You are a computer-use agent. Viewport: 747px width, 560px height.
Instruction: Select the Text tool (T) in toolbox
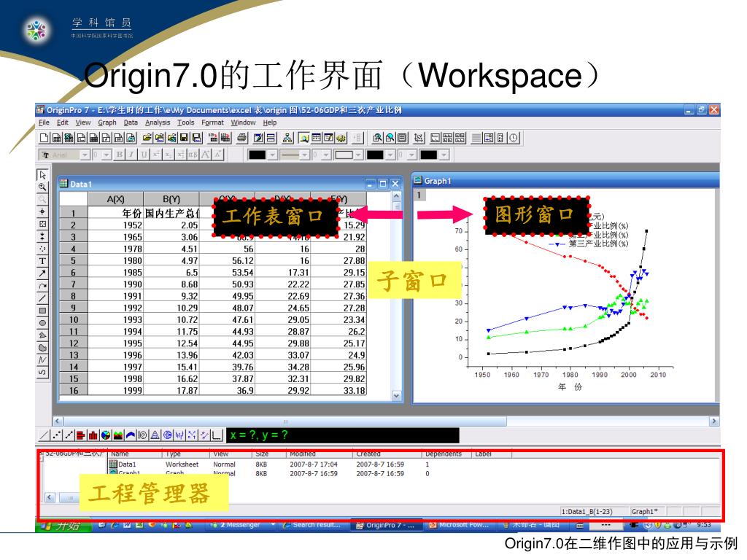coord(42,260)
